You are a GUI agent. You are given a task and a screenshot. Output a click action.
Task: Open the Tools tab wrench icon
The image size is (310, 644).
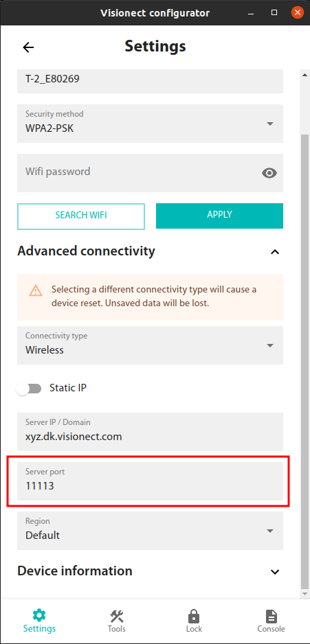pos(117,616)
